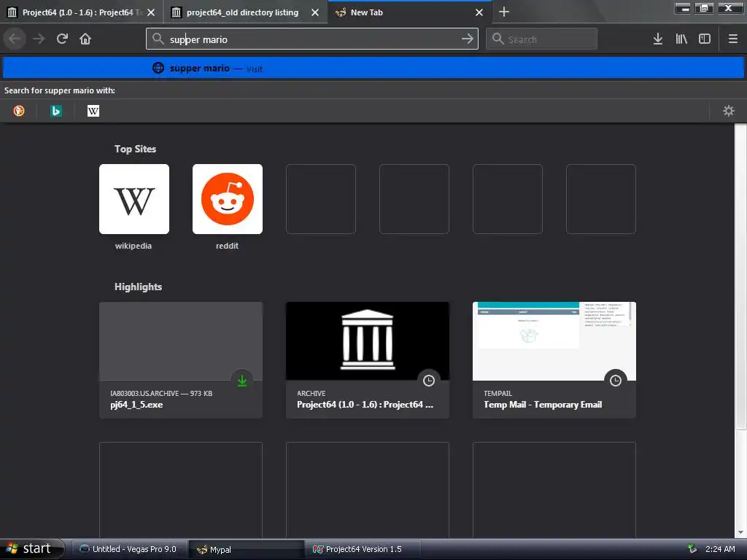Go back to the previous page
This screenshot has height=560, width=747.
(x=15, y=39)
